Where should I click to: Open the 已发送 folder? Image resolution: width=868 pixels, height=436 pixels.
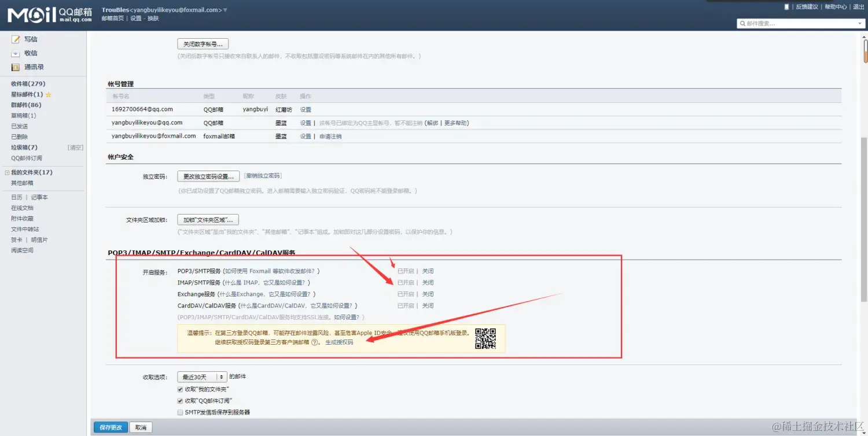[x=20, y=127]
